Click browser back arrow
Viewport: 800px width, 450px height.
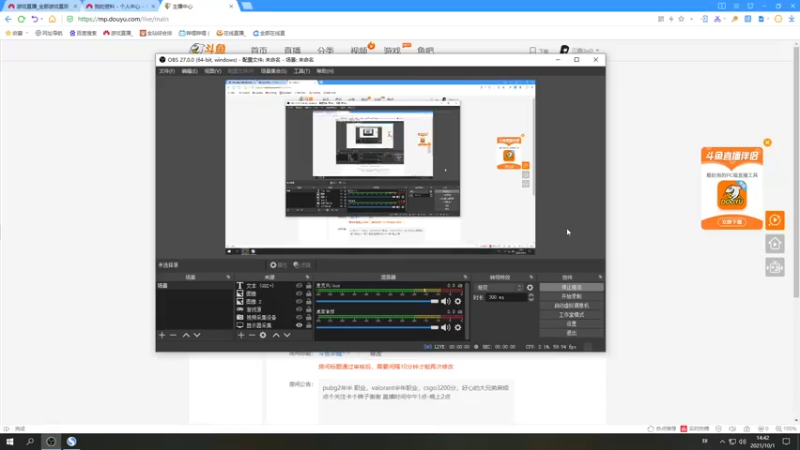(x=8, y=19)
